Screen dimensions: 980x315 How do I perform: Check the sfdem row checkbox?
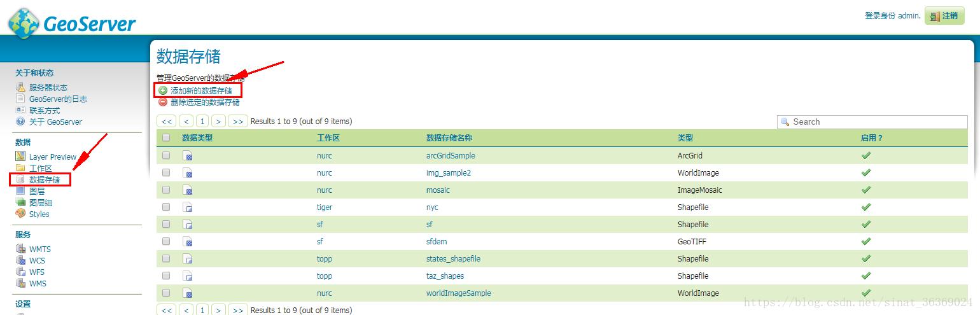pyautogui.click(x=166, y=241)
